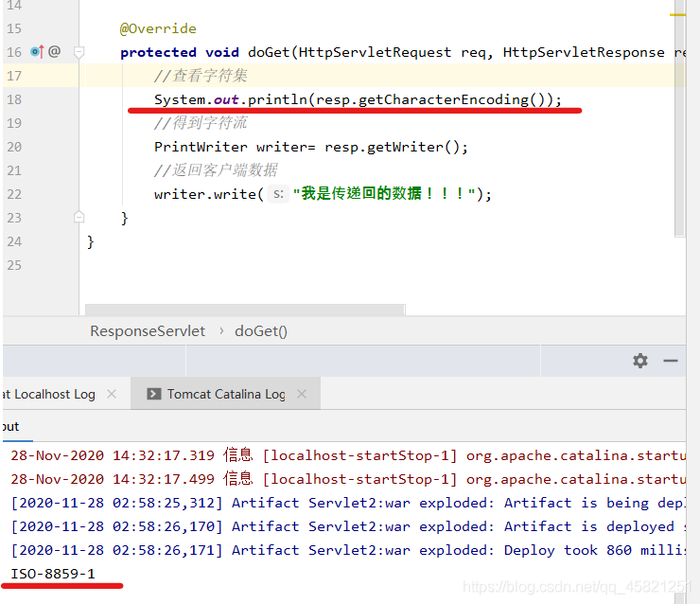The image size is (700, 604).
Task: Click the 02:58:26,170 'Artifact is deployed' line
Action: (348, 526)
